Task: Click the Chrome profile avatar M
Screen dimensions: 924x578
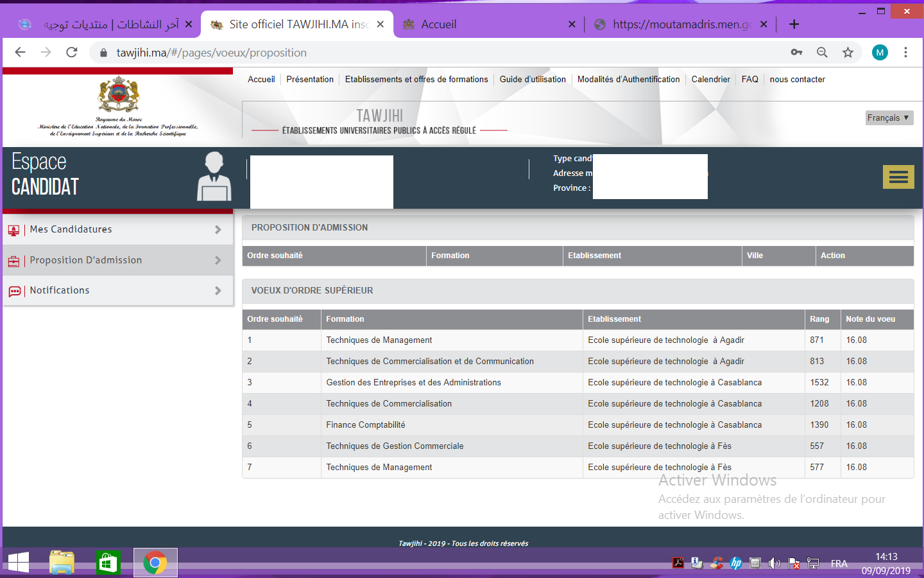Action: [880, 53]
